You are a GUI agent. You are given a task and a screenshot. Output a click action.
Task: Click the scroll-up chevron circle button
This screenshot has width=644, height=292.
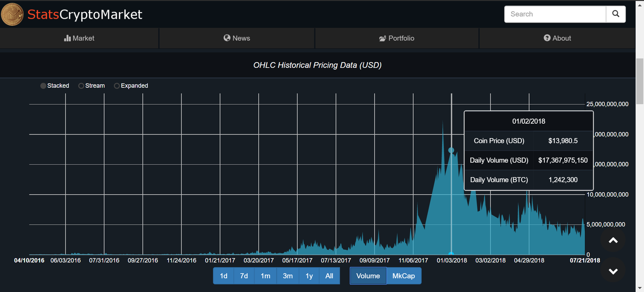613,240
